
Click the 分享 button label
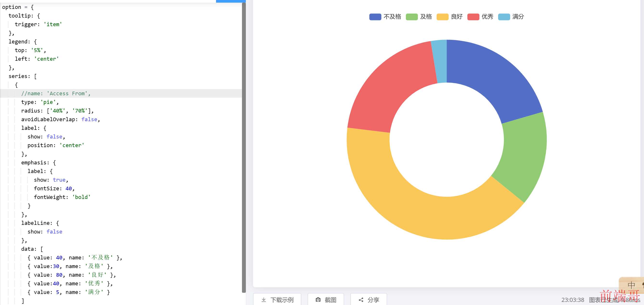click(373, 300)
